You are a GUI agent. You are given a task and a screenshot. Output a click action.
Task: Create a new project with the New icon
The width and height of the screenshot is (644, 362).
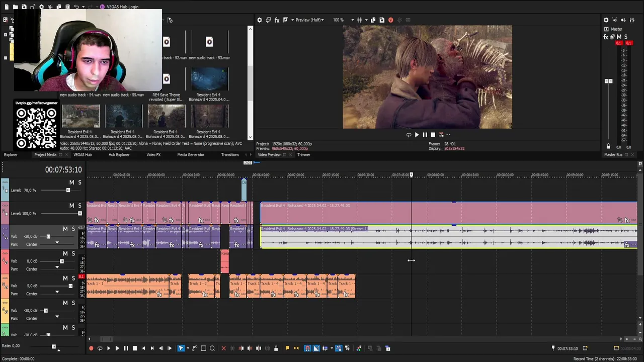coord(7,7)
